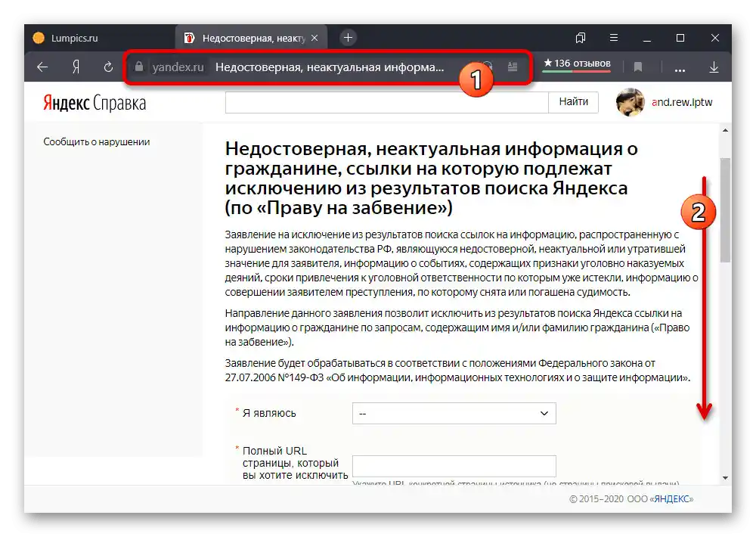Open the three-dot more options menu
This screenshot has width=756, height=537.
[680, 70]
